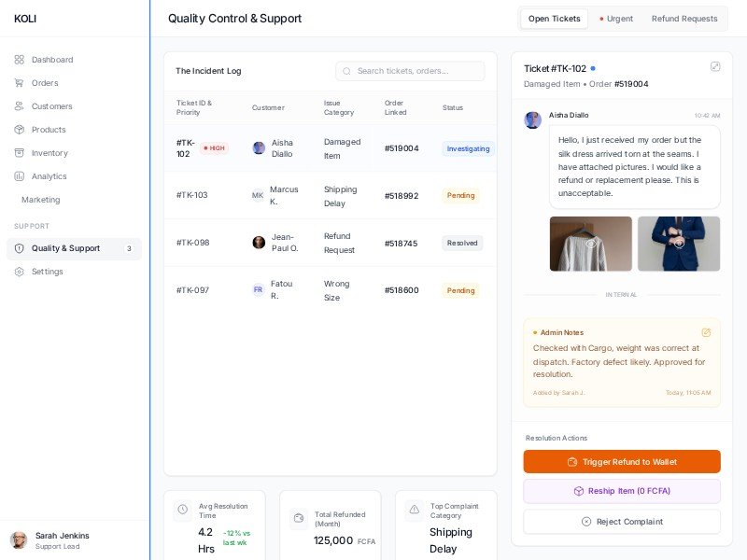This screenshot has width=747, height=560.
Task: Click the Analytics chart icon in sidebar
Action: tap(20, 176)
